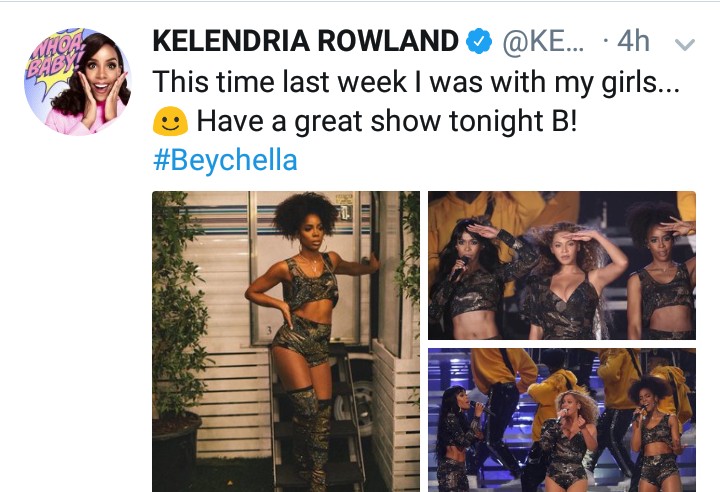Click the 'This time last week' text line
The image size is (720, 492).
pos(416,82)
